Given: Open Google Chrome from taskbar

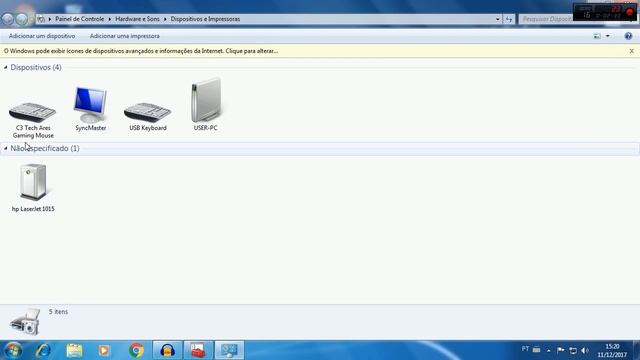Looking at the screenshot, I should point(136,351).
